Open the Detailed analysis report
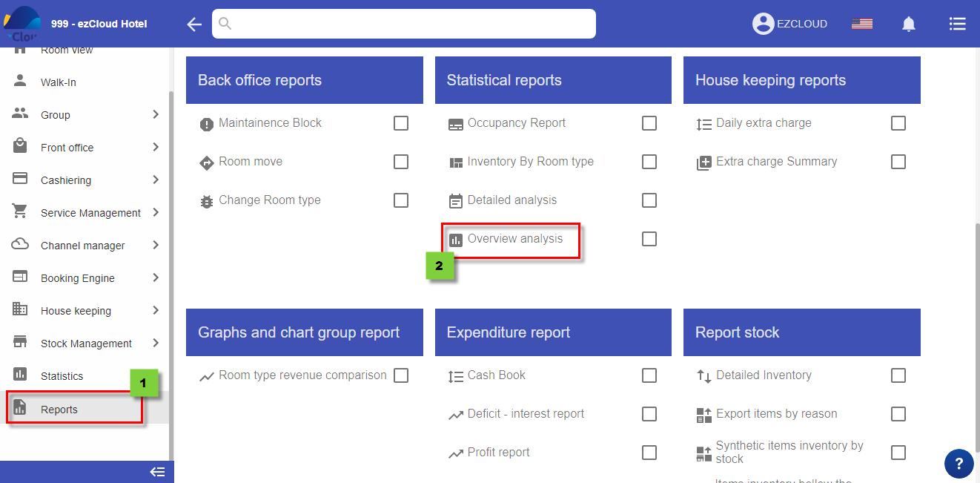980x483 pixels. click(x=511, y=200)
